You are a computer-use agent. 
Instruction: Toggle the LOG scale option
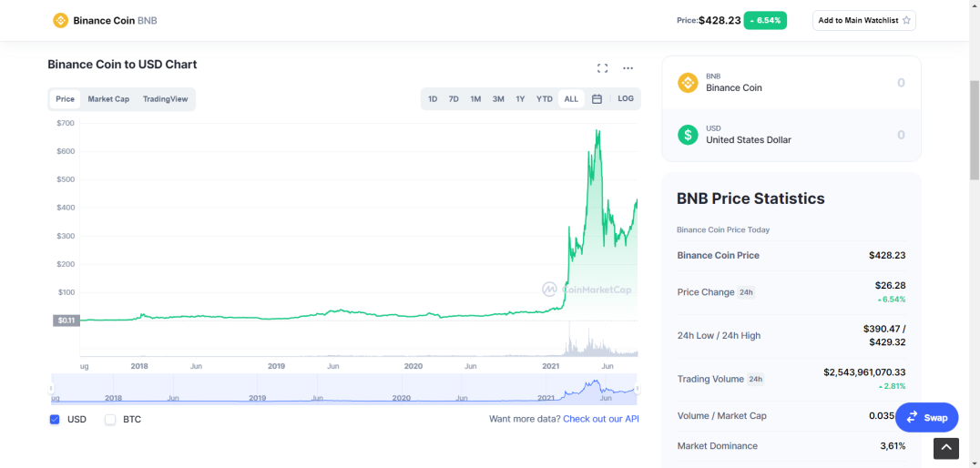coord(626,98)
